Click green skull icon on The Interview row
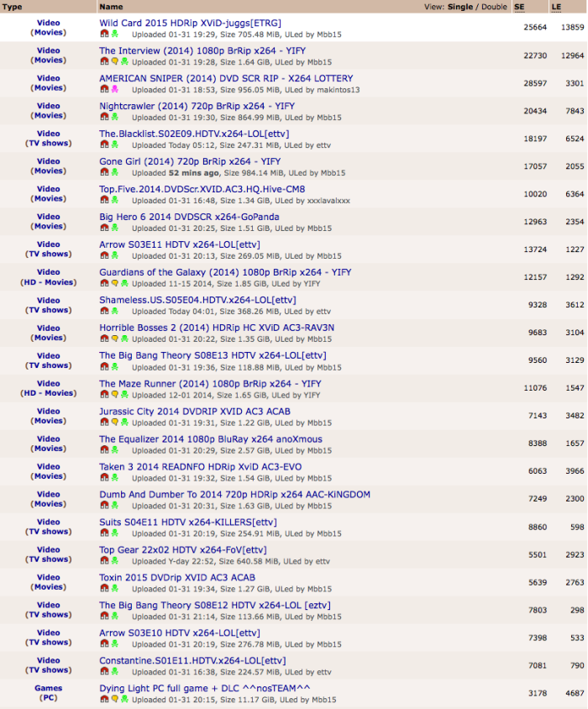Image resolution: width=588 pixels, height=709 pixels. (x=124, y=61)
